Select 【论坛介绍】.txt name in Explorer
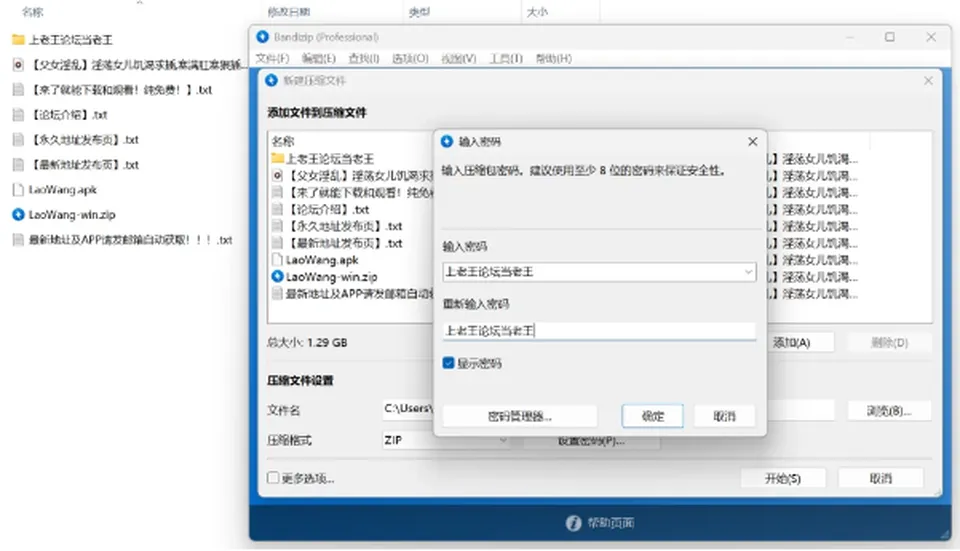960x551 pixels. 69,114
